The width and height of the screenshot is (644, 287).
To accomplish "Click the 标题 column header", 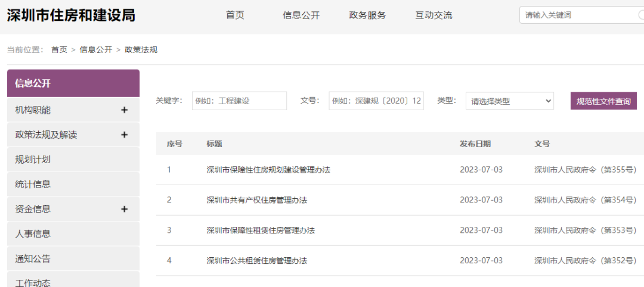I will click(x=215, y=144).
